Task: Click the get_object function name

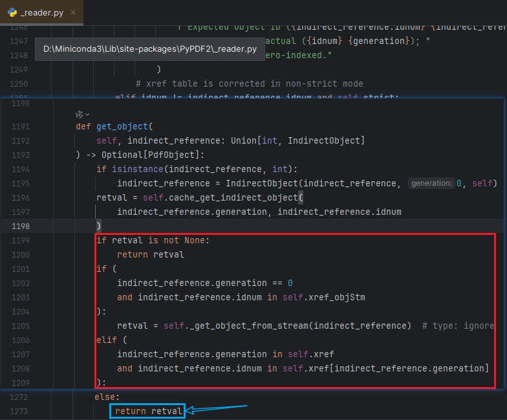Action: coord(122,127)
